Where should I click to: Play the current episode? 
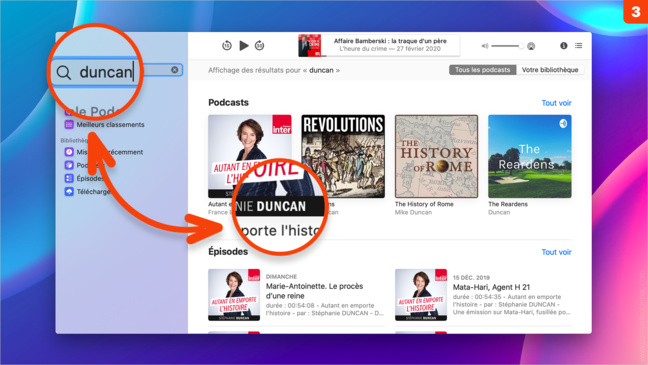click(244, 45)
